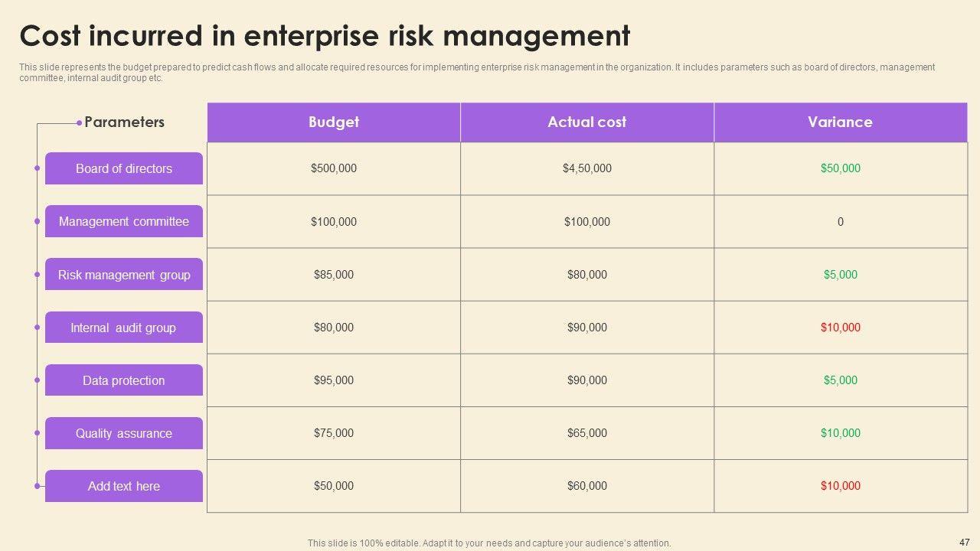Click the slide number 47
980x551 pixels.
click(963, 540)
